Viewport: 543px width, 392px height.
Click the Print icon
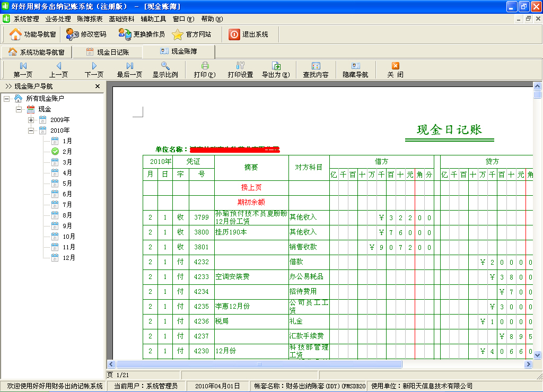point(205,69)
